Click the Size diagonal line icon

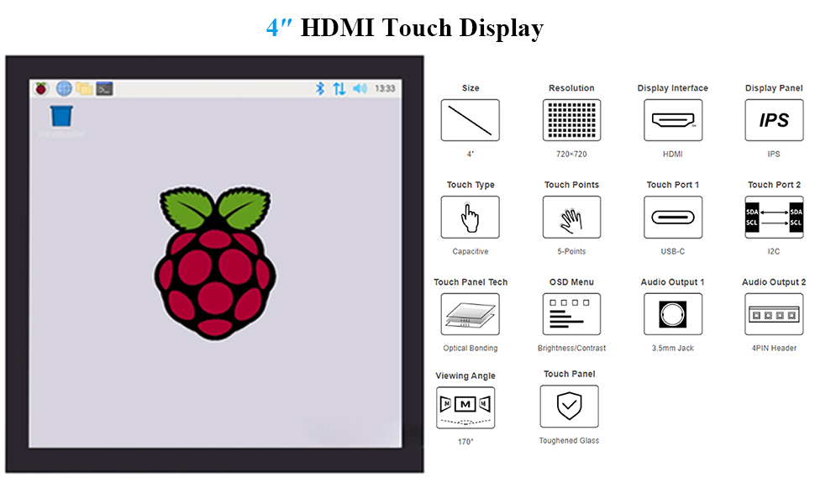coord(470,120)
